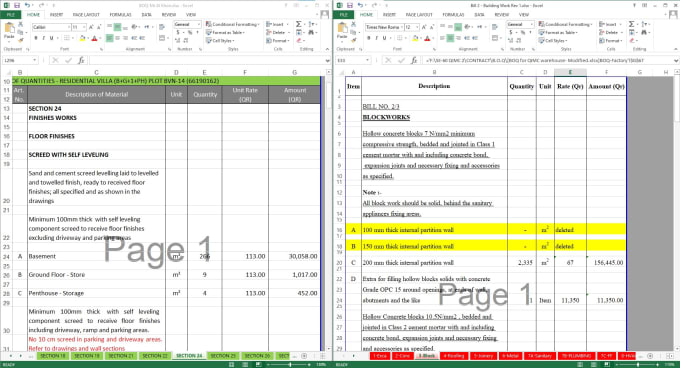Toggle Italic in right window
The image size is (680, 368).
(x=376, y=38)
